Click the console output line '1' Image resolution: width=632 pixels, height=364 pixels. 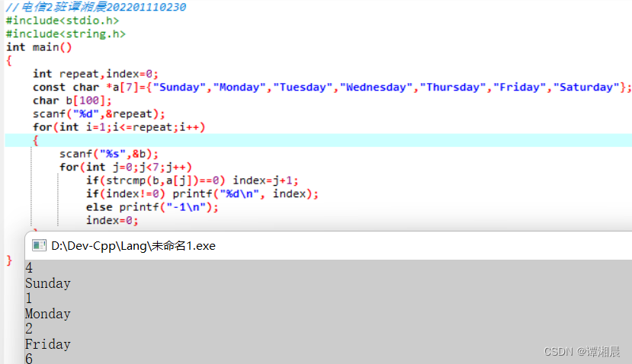click(x=29, y=299)
